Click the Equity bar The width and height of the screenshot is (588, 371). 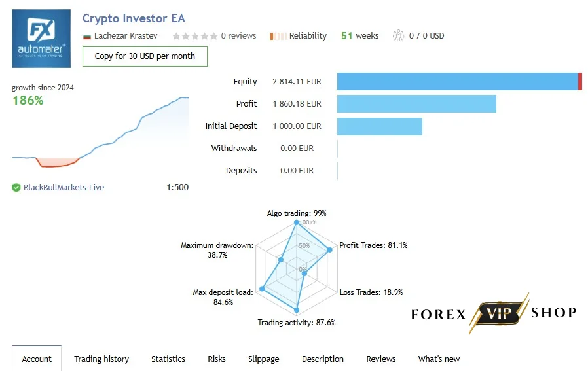click(460, 81)
